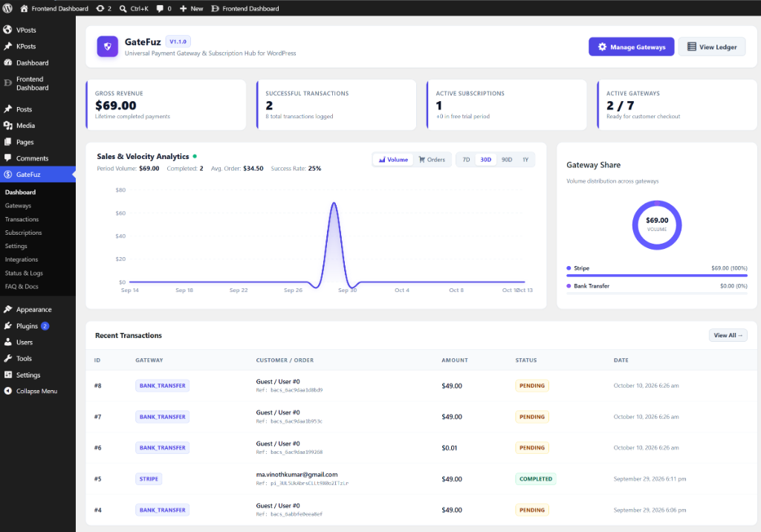The height and width of the screenshot is (532, 761).
Task: Open the Appearance brush icon
Action: coord(7,309)
